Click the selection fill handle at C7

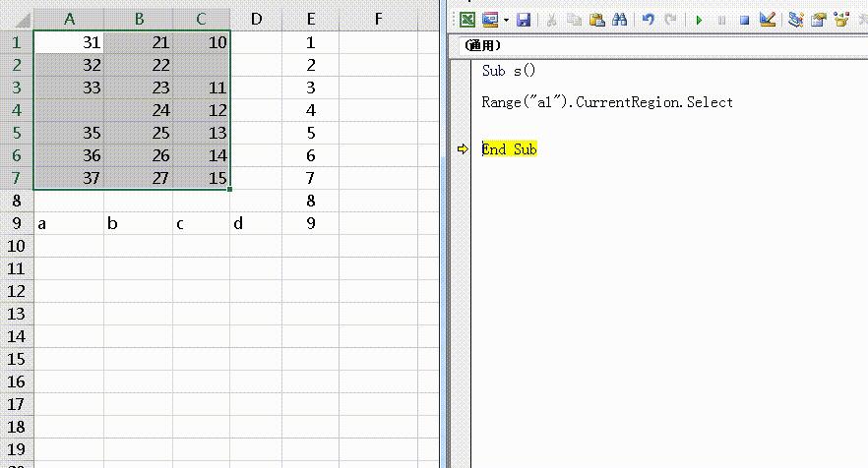pos(229,189)
